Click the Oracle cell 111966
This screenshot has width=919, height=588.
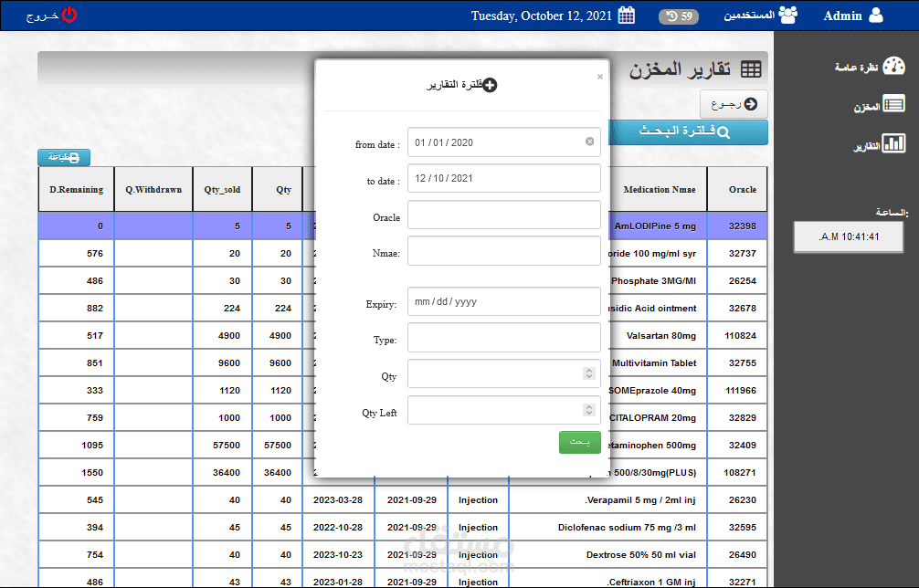coord(737,391)
